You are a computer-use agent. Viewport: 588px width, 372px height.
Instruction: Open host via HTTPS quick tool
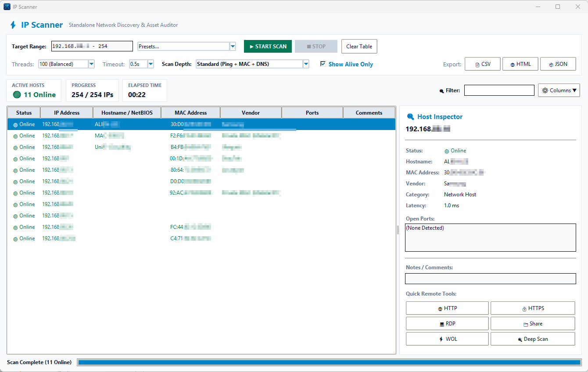coord(533,308)
